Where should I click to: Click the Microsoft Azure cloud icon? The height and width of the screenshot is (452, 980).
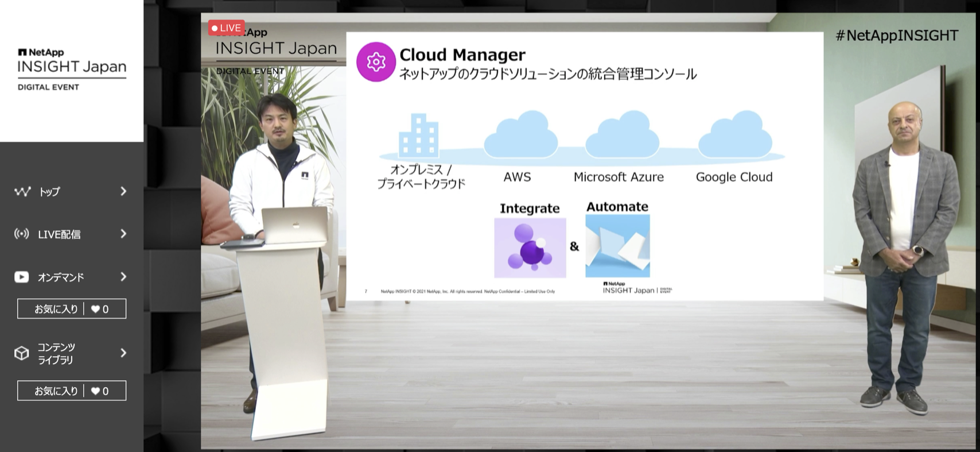[x=622, y=134]
